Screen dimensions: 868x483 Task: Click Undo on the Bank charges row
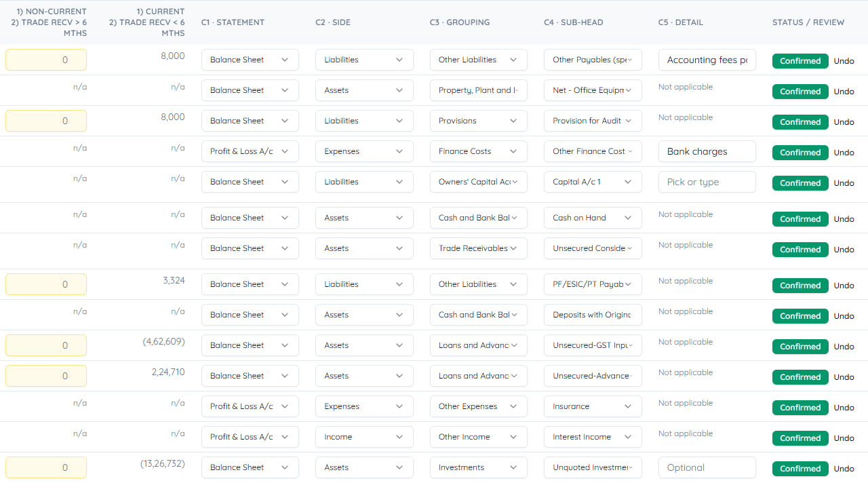844,153
